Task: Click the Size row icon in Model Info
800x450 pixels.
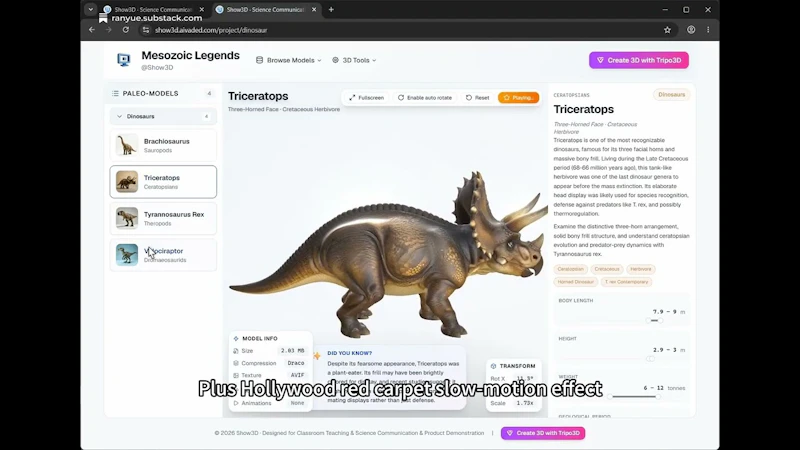Action: tap(236, 351)
